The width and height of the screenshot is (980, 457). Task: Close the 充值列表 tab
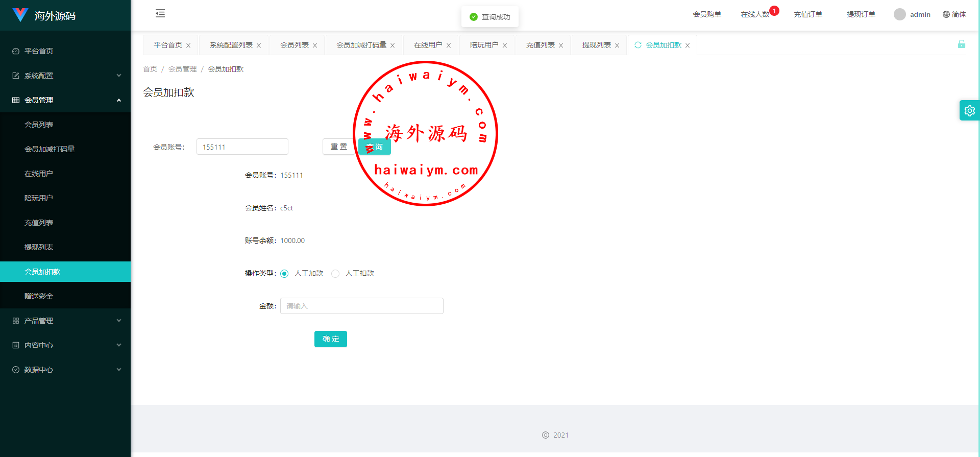click(561, 45)
